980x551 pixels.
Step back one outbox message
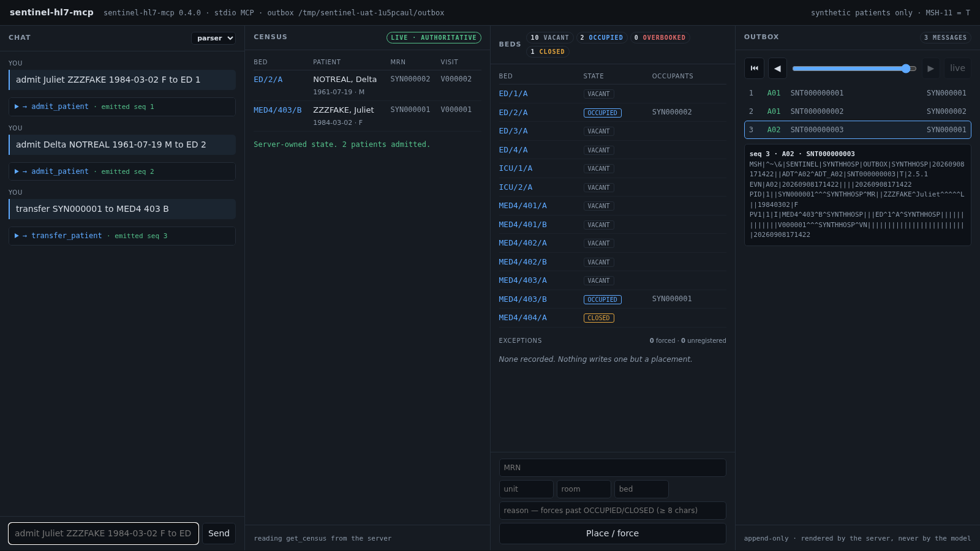click(777, 68)
